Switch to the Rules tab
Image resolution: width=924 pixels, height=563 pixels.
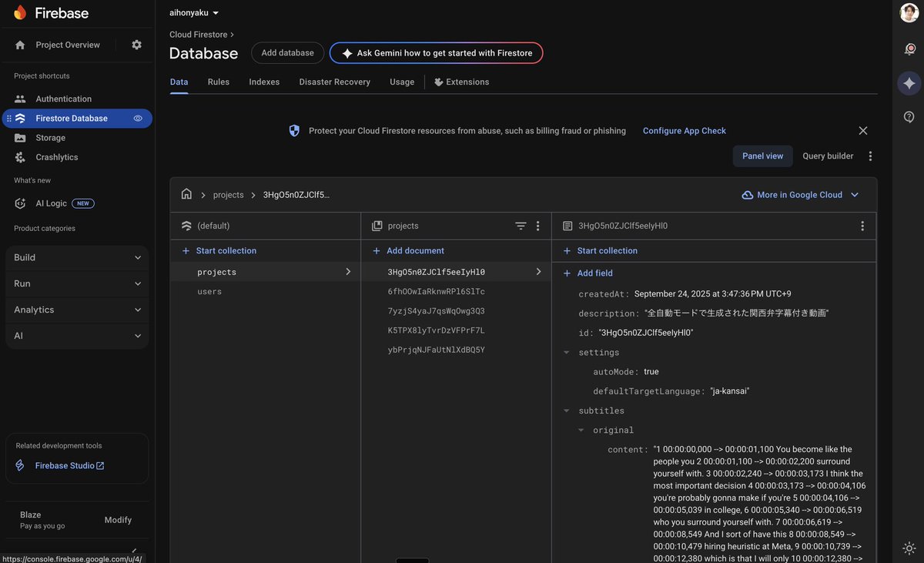[219, 82]
